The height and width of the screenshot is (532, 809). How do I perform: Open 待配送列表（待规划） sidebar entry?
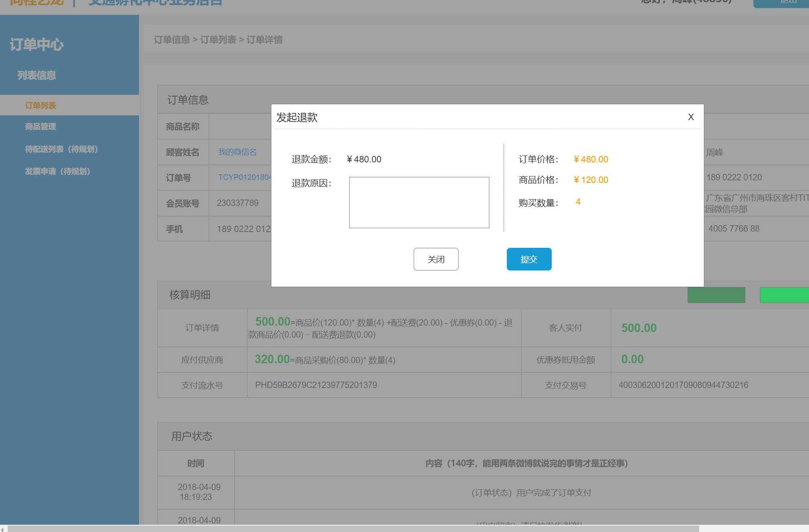click(x=61, y=149)
